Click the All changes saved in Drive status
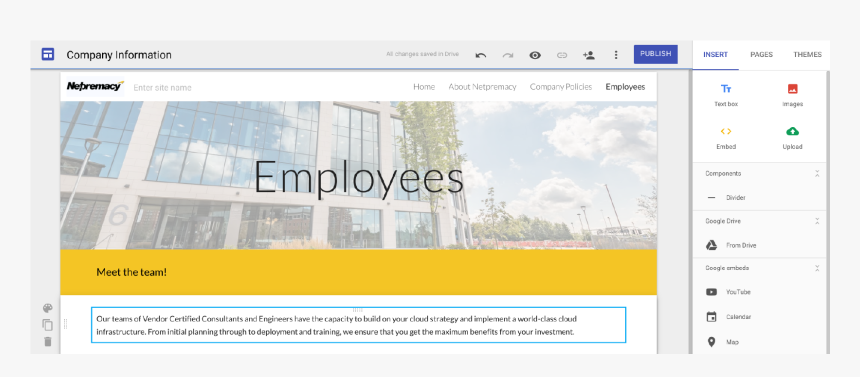 [x=422, y=54]
